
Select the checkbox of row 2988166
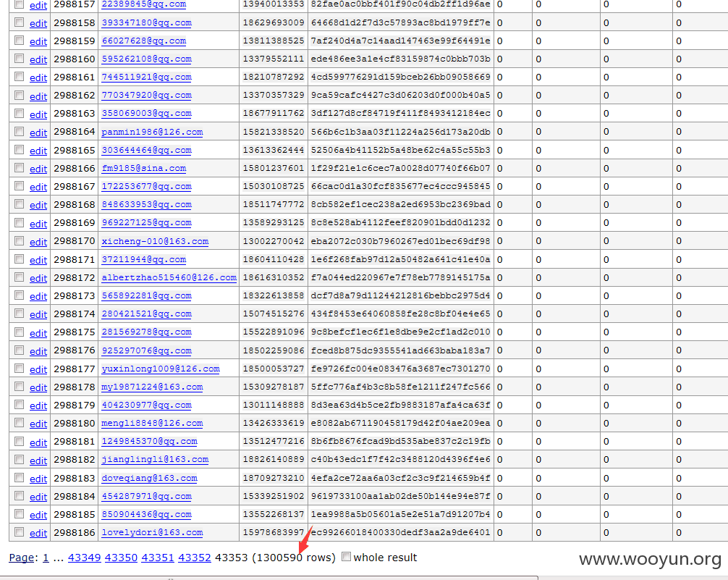click(x=19, y=168)
